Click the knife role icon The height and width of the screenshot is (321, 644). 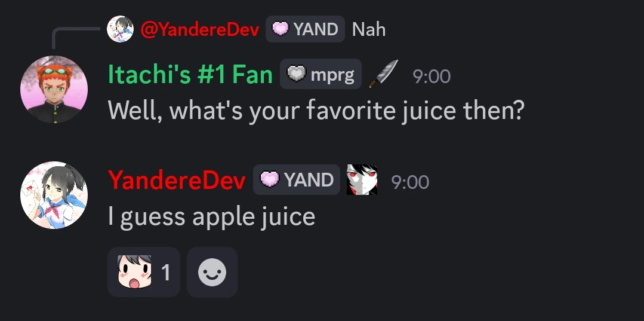(383, 74)
